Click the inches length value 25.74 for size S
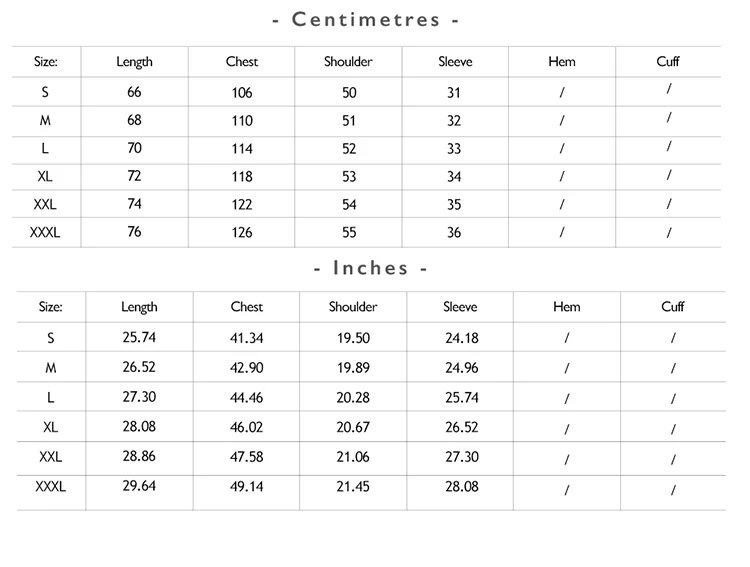 (x=139, y=337)
